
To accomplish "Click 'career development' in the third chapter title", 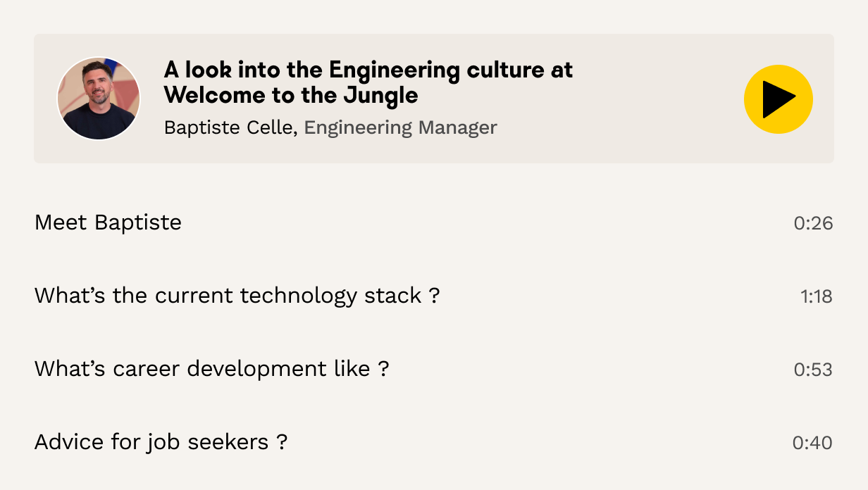I will point(254,369).
